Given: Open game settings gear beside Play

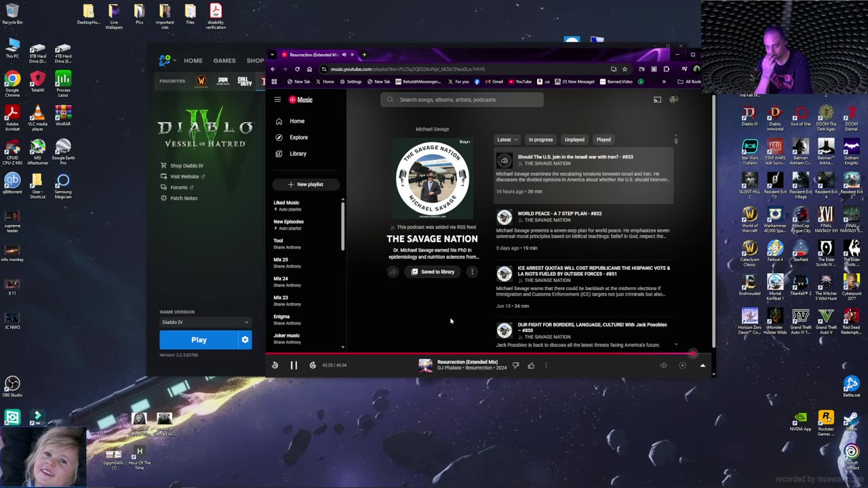Looking at the screenshot, I should click(x=245, y=340).
